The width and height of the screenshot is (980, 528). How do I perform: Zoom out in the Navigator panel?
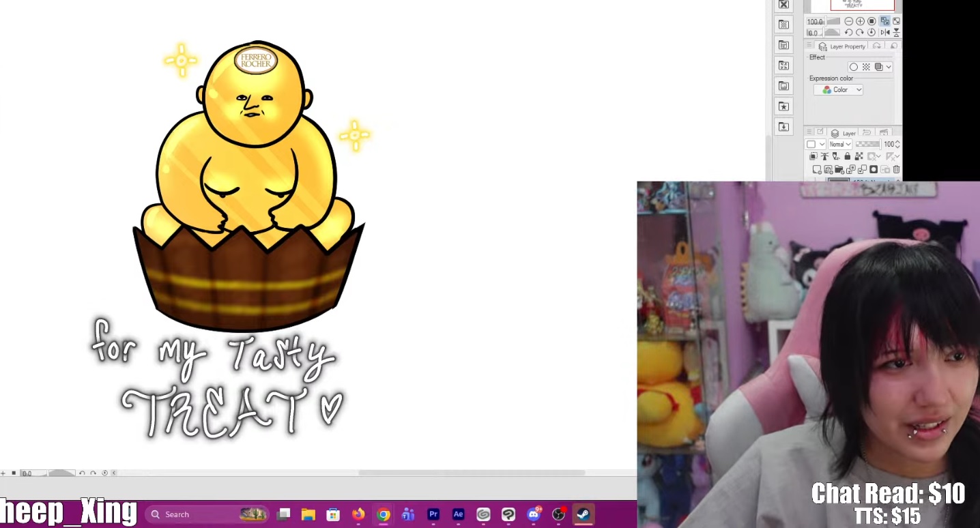(x=848, y=22)
